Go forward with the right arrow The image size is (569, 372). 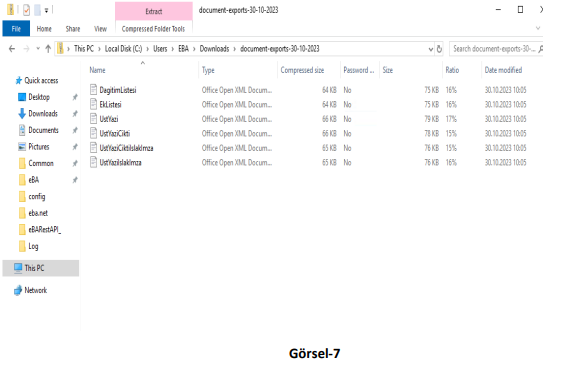click(26, 49)
